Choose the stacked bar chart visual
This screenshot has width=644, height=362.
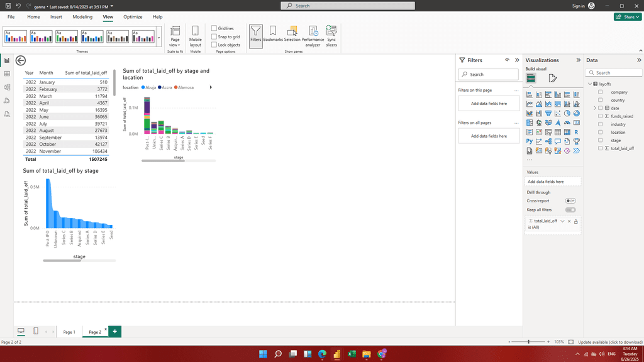coord(530,94)
